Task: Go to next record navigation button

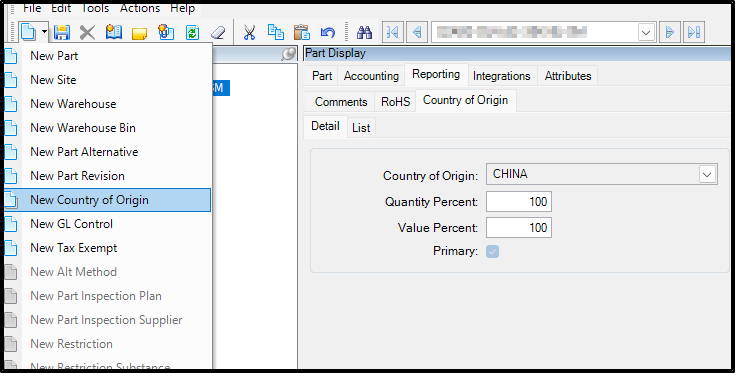Action: tap(670, 32)
